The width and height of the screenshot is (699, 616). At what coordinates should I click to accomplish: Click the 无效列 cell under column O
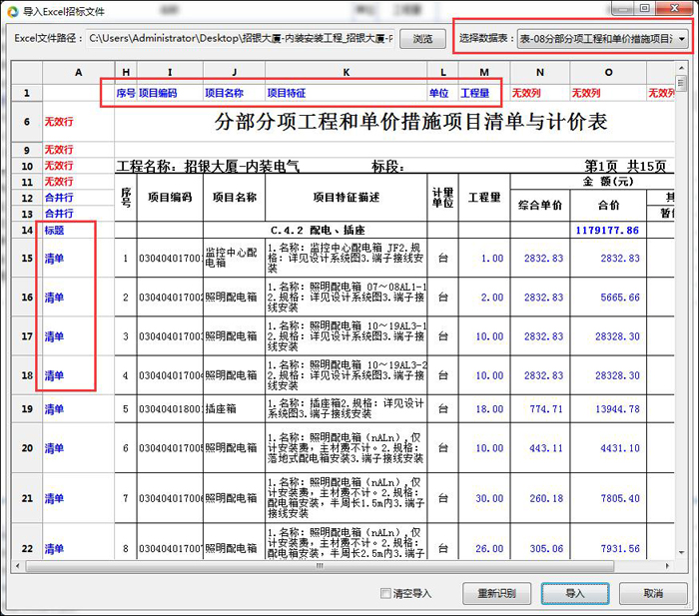click(608, 93)
